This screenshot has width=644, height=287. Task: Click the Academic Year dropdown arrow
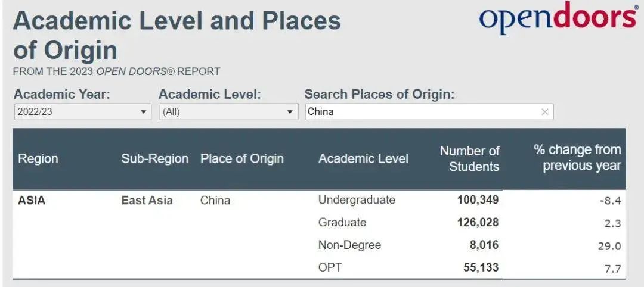pos(143,112)
